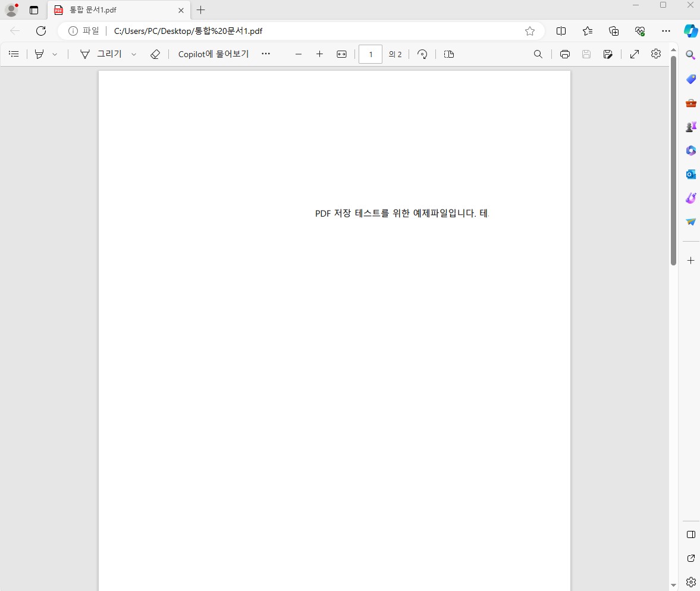This screenshot has height=591, width=700.
Task: Zoom in with the plus icon
Action: 319,54
